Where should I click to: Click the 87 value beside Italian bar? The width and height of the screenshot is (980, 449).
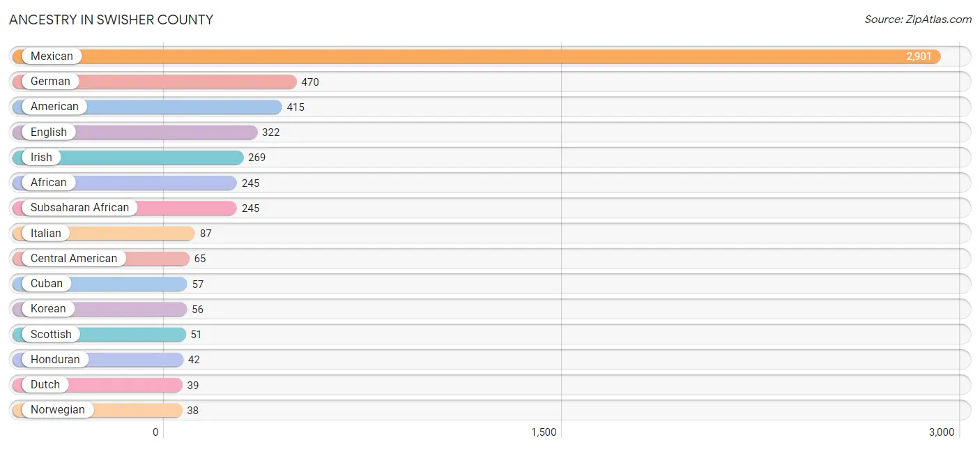click(206, 234)
